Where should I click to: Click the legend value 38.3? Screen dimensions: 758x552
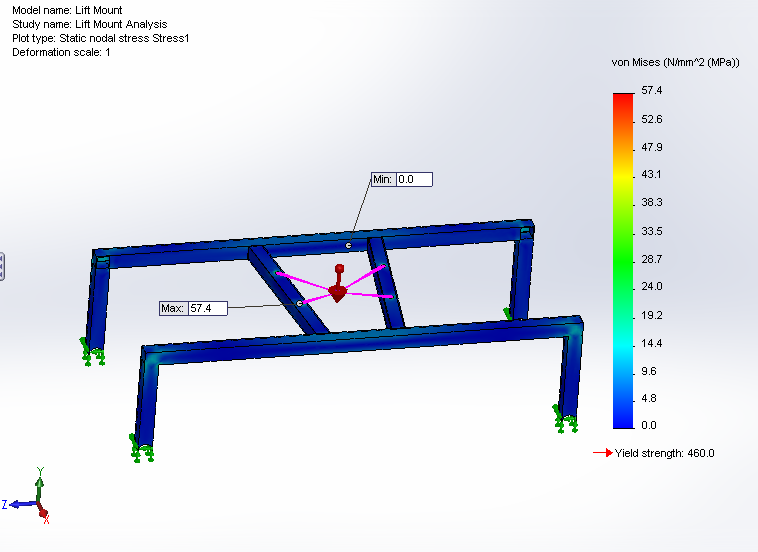pyautogui.click(x=652, y=202)
